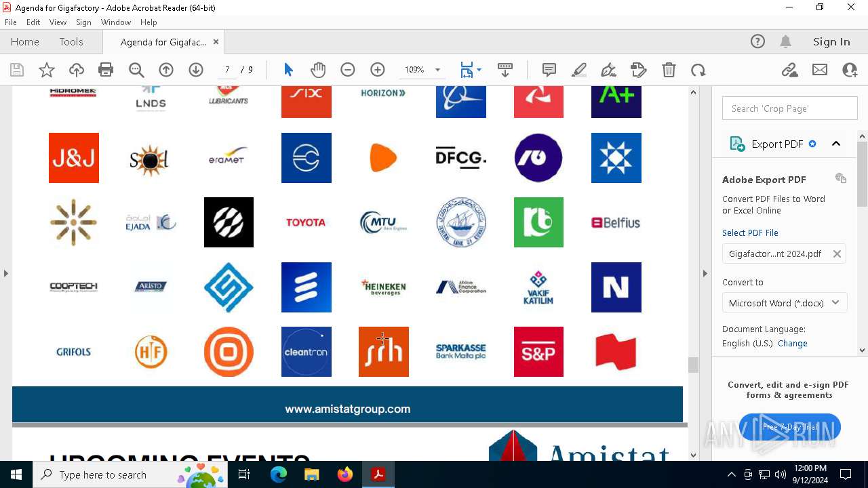Zoom out with the minus button
This screenshot has width=868, height=488.
pyautogui.click(x=348, y=70)
